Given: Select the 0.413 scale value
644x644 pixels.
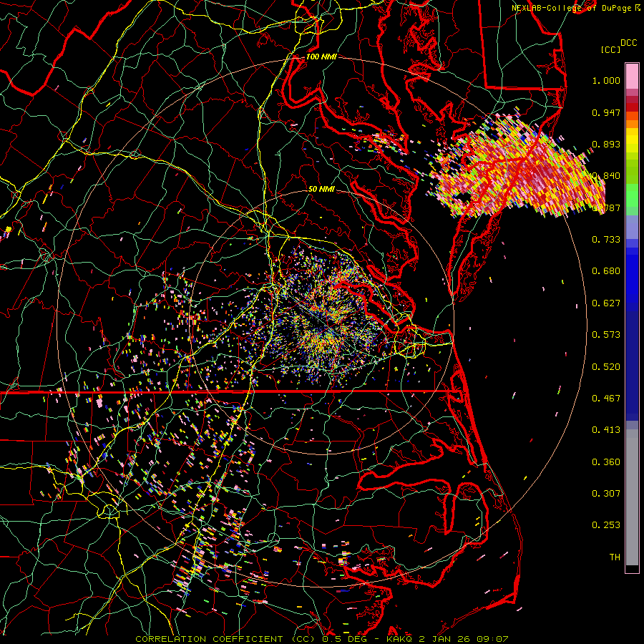Looking at the screenshot, I should (x=606, y=430).
